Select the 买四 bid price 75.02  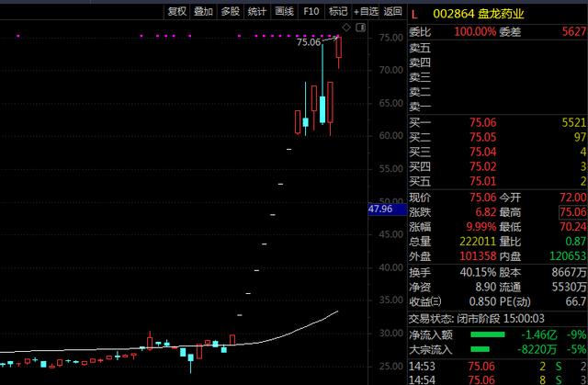click(x=483, y=166)
